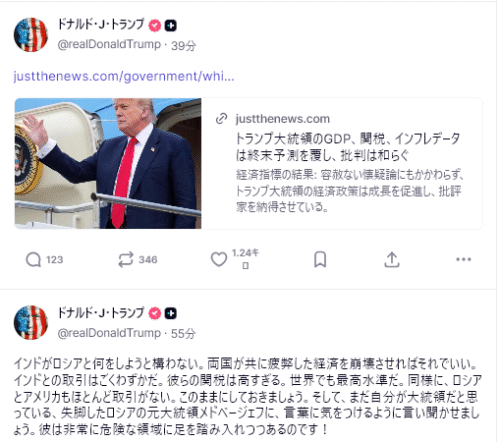Click the card headline about GDP and tariffs
Screen dimensions: 500x442
click(348, 147)
